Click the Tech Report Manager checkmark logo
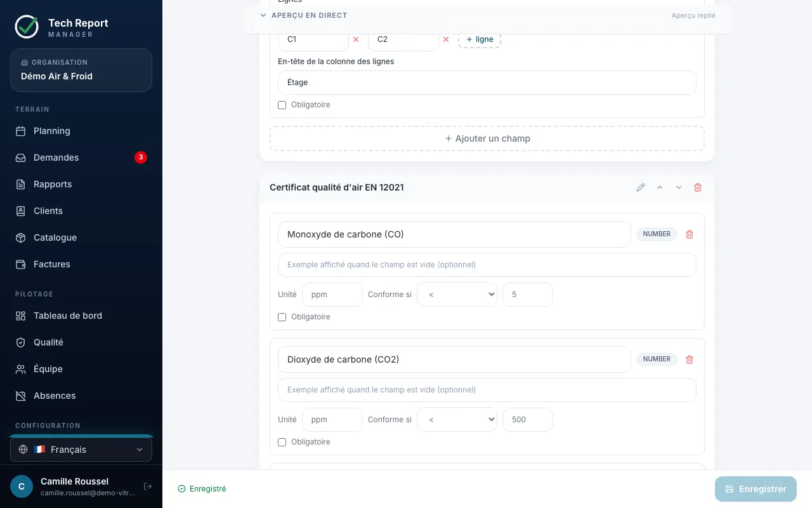812x508 pixels. 27,27
